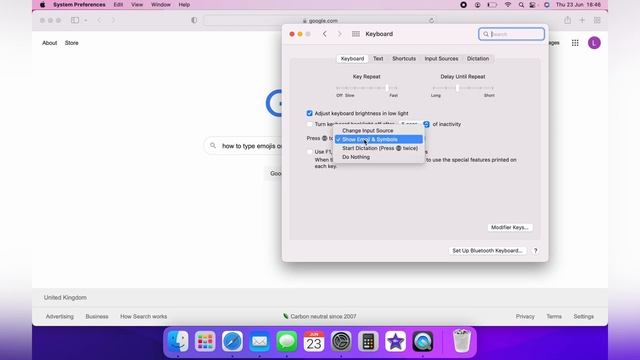The height and width of the screenshot is (360, 640).
Task: Switch to Dictation tab
Action: click(x=478, y=59)
